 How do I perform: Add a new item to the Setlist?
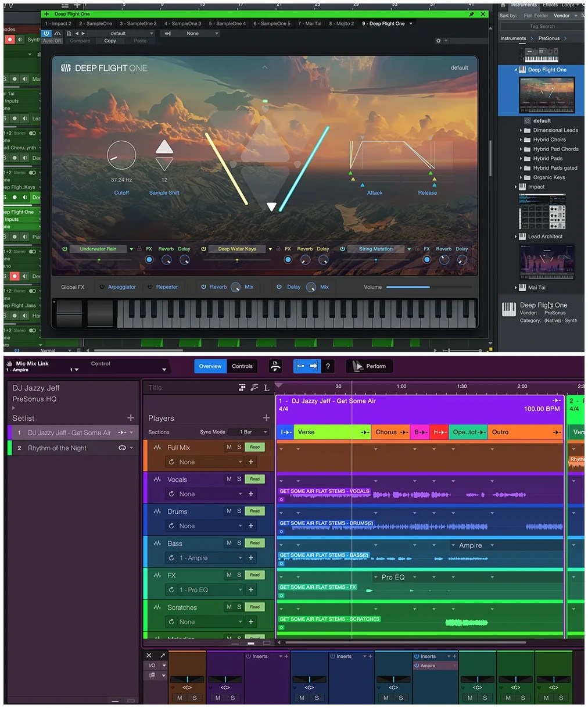coord(131,418)
